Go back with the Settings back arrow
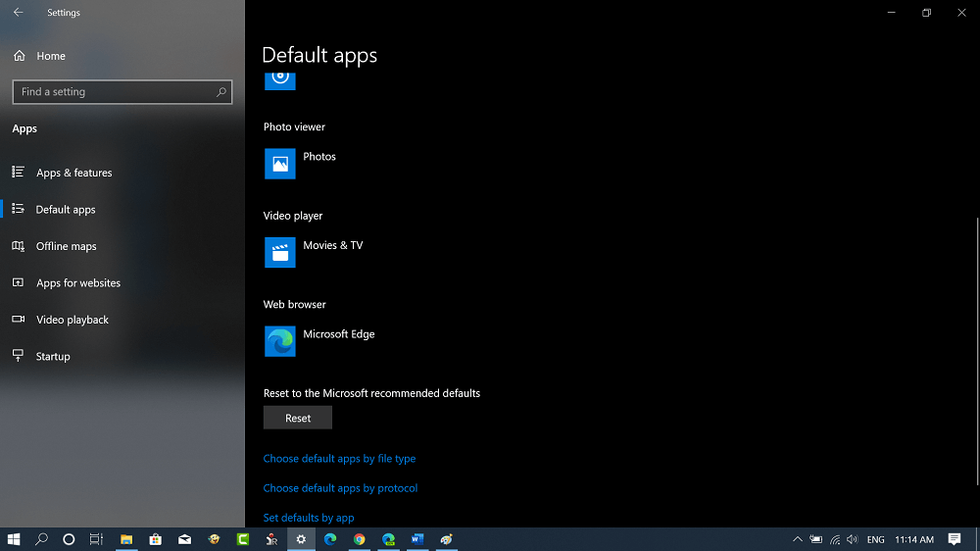The height and width of the screenshot is (551, 980). click(x=18, y=13)
